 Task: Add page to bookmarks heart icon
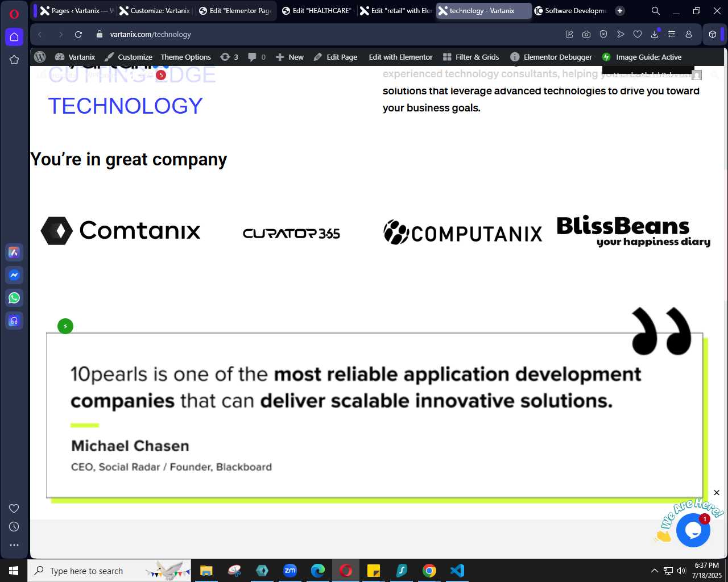(638, 34)
